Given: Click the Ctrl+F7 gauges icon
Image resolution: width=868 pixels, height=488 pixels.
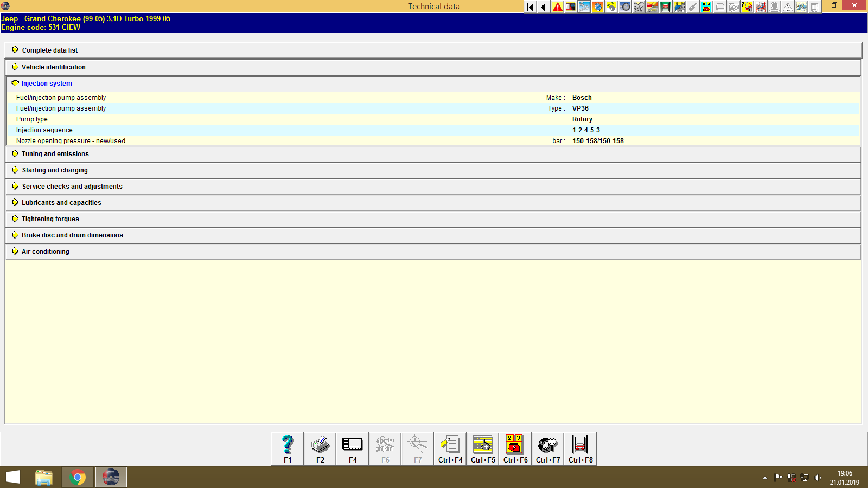Looking at the screenshot, I should [547, 448].
